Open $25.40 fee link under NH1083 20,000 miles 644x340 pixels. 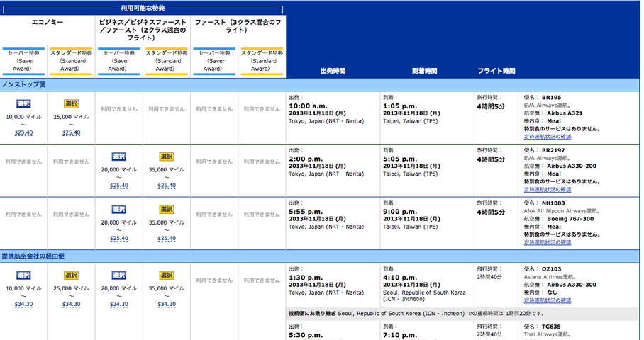[x=118, y=239]
